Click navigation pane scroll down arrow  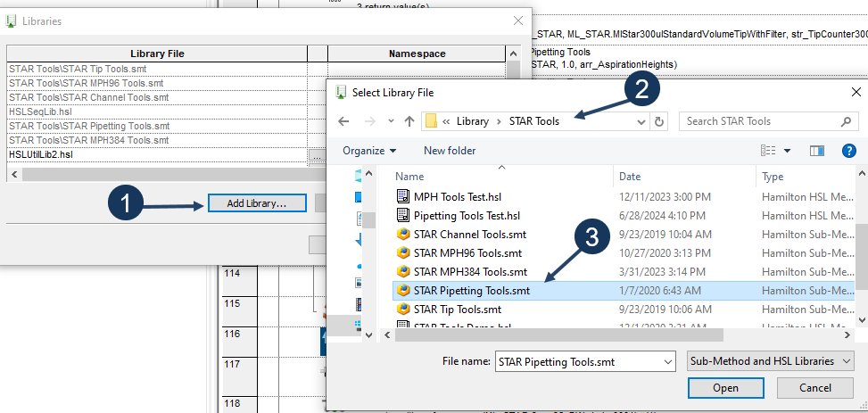tap(369, 335)
